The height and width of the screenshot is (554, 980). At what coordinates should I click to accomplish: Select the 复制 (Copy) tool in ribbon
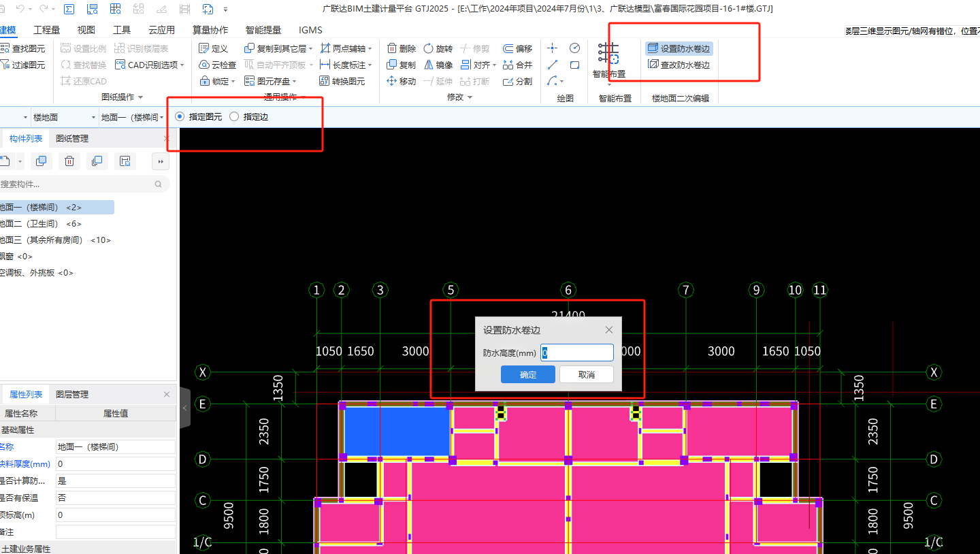(401, 65)
